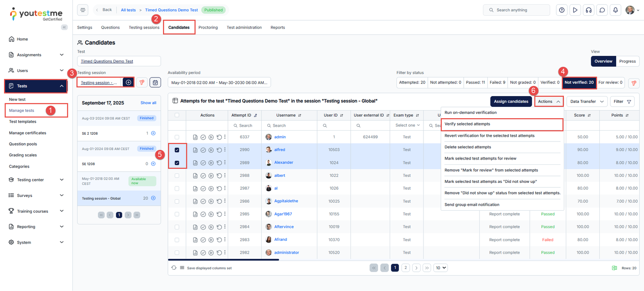Screen dimensions: 644x291
Task: Open the calendar icon beside testing session
Action: coord(155,82)
